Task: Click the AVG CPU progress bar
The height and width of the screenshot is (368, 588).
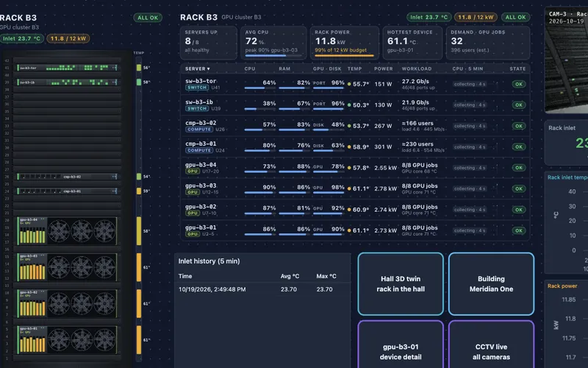Action: tap(273, 56)
